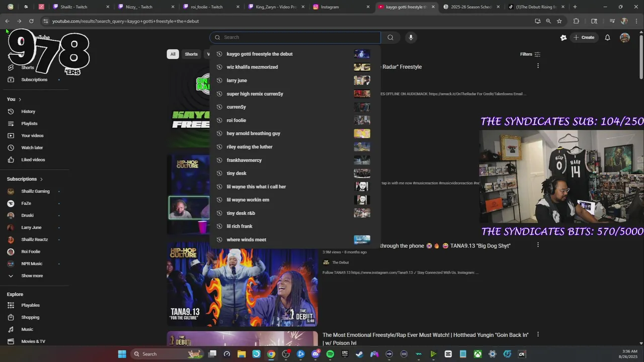Image resolution: width=644 pixels, height=362 pixels.
Task: Switch to Shaillz - Twitch browser tab
Action: [80, 7]
